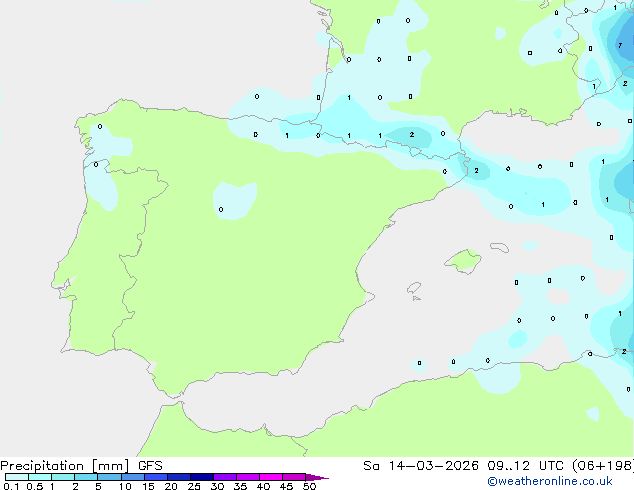Click the 15 mm legend color swatch
The height and width of the screenshot is (490, 634).
point(156,477)
